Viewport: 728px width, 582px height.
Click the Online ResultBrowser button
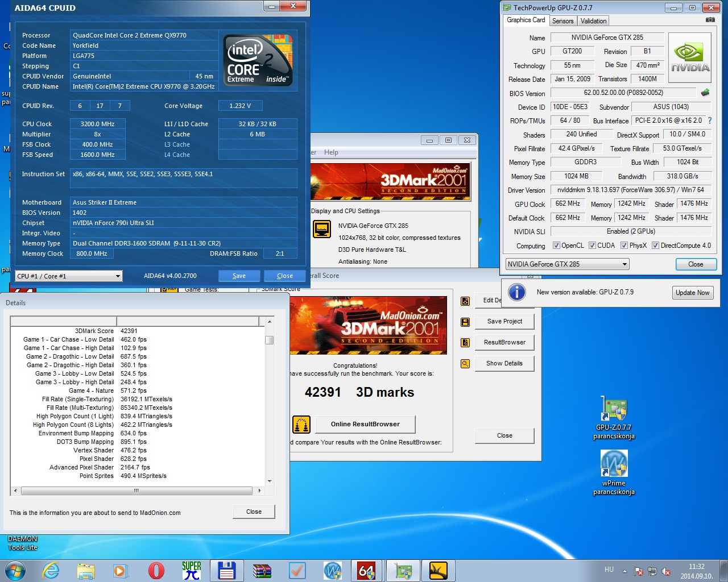[365, 424]
